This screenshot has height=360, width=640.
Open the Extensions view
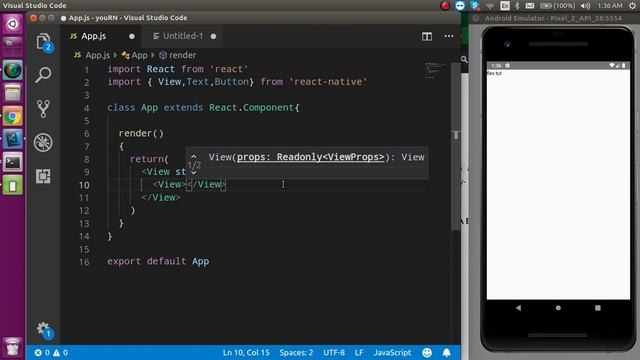tap(43, 176)
